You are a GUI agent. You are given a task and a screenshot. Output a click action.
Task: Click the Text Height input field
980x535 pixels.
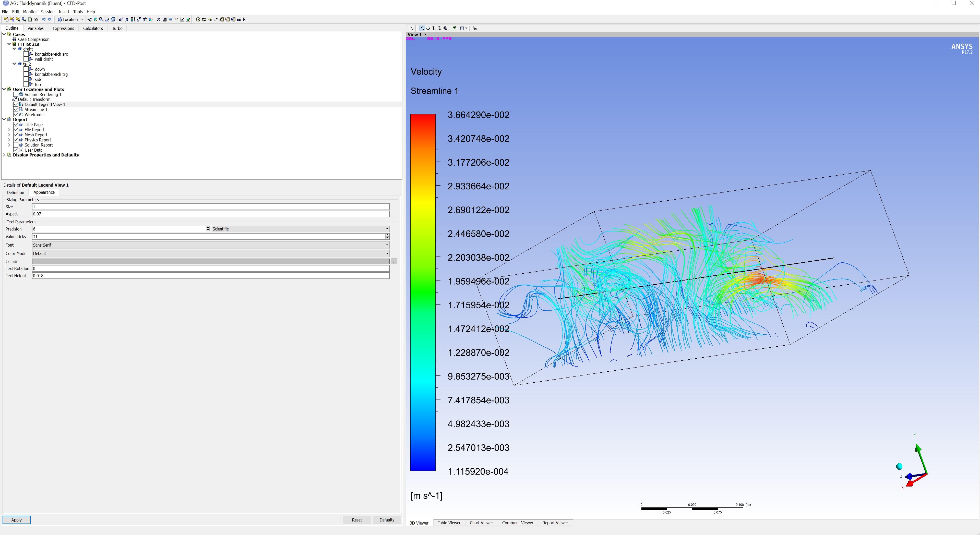pos(211,276)
